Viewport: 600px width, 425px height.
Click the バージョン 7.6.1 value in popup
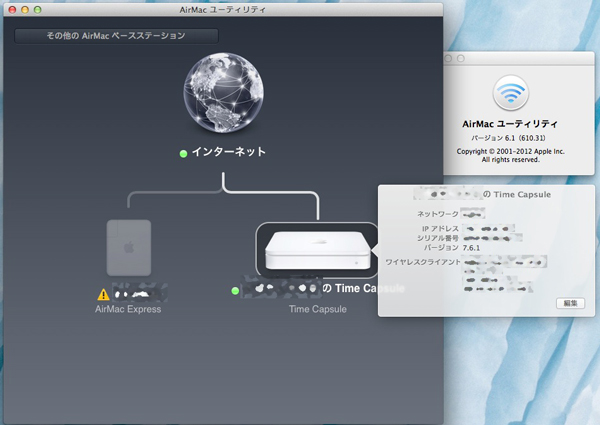point(471,248)
